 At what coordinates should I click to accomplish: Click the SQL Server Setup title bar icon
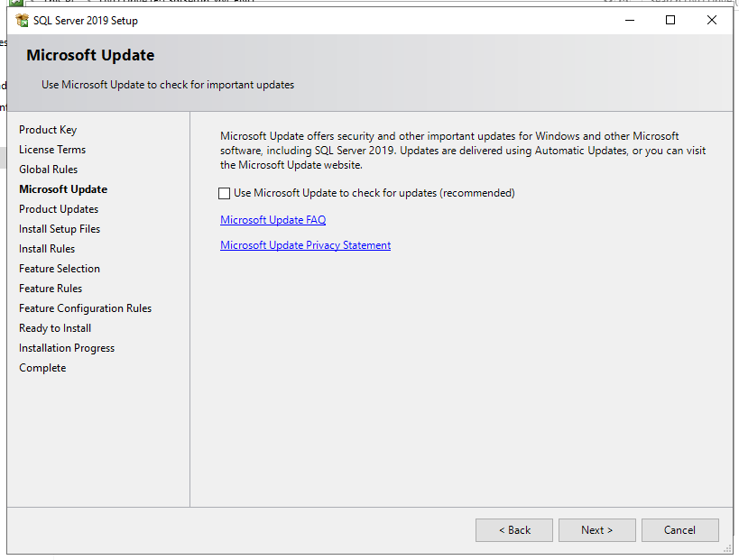[x=22, y=20]
